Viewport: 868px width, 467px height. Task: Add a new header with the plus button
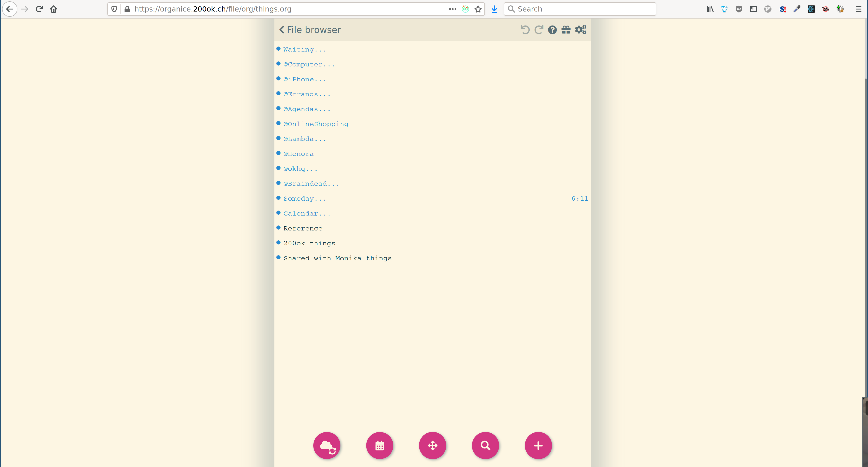tap(538, 445)
